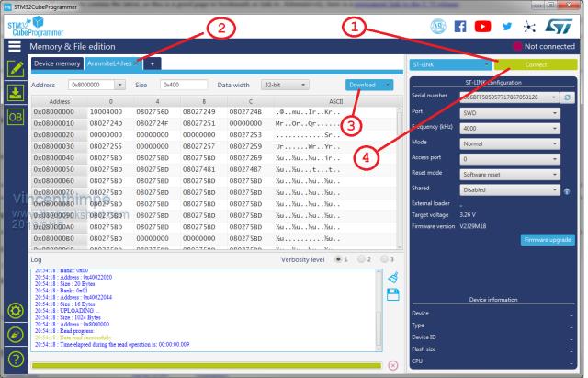Open the hamburger menu
Screen dimensions: 588x378
(x=14, y=44)
